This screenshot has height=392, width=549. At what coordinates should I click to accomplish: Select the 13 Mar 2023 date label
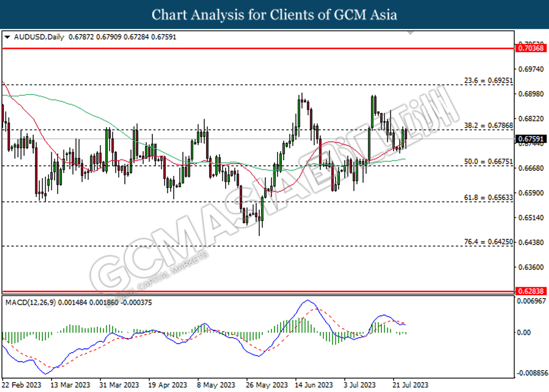(x=70, y=385)
